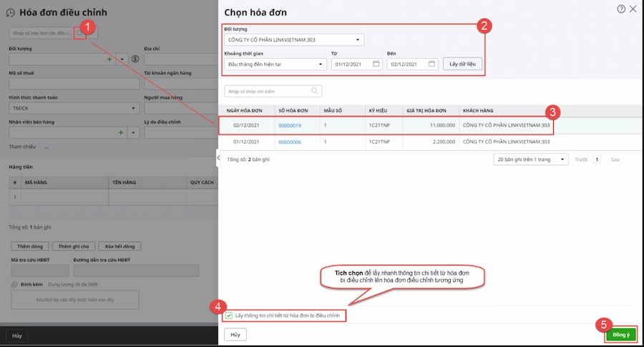
Task: Open invoice number 00000019 link
Action: [289, 125]
